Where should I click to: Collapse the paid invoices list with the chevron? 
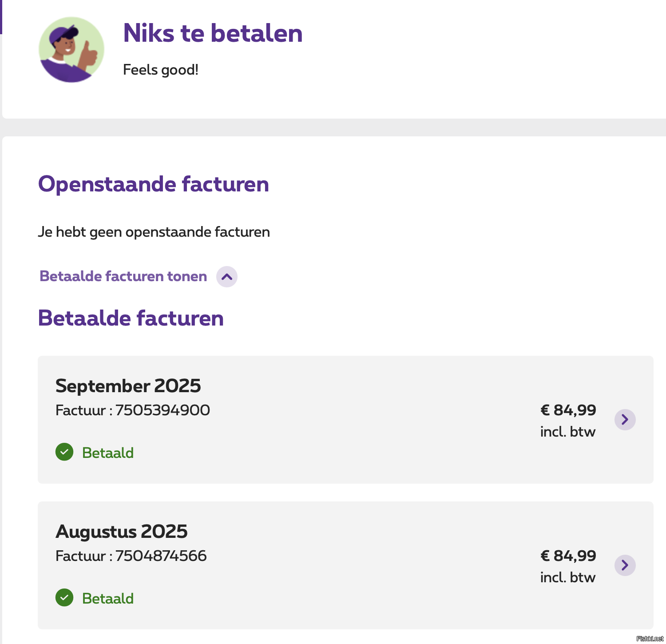tap(227, 277)
